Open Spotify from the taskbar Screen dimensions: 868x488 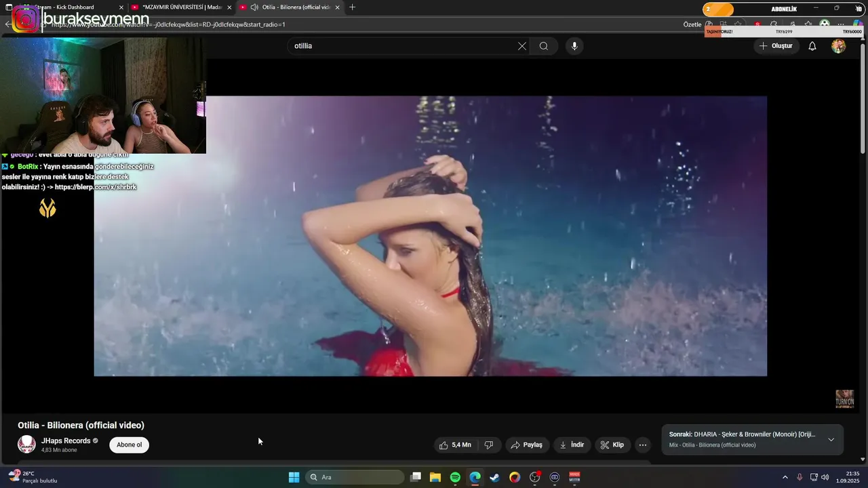coord(455,477)
